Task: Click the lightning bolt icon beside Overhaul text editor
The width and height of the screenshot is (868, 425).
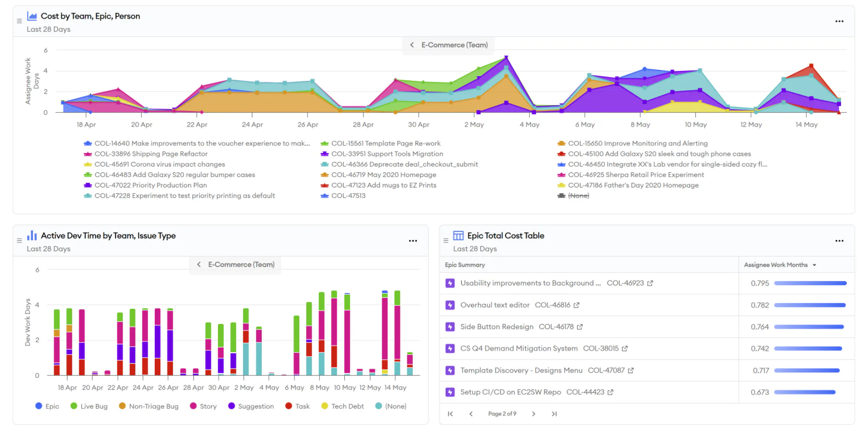Action: coord(450,305)
